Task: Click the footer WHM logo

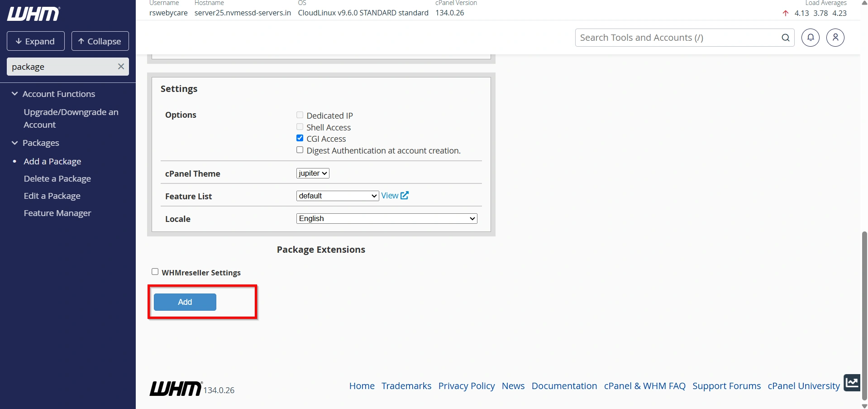Action: pos(176,389)
